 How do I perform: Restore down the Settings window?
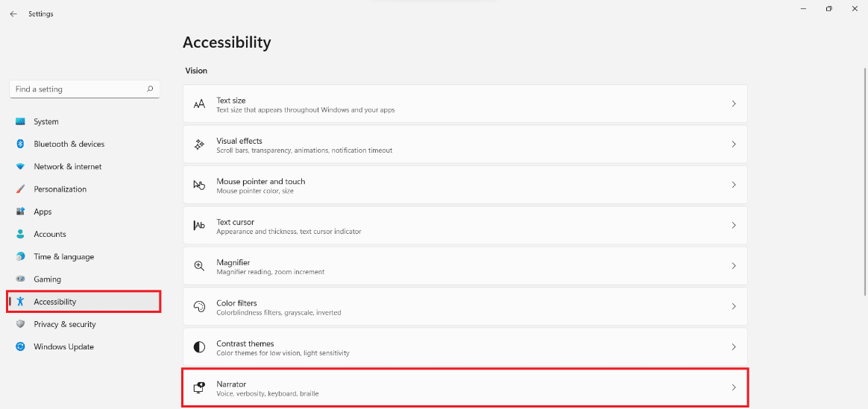click(x=828, y=9)
